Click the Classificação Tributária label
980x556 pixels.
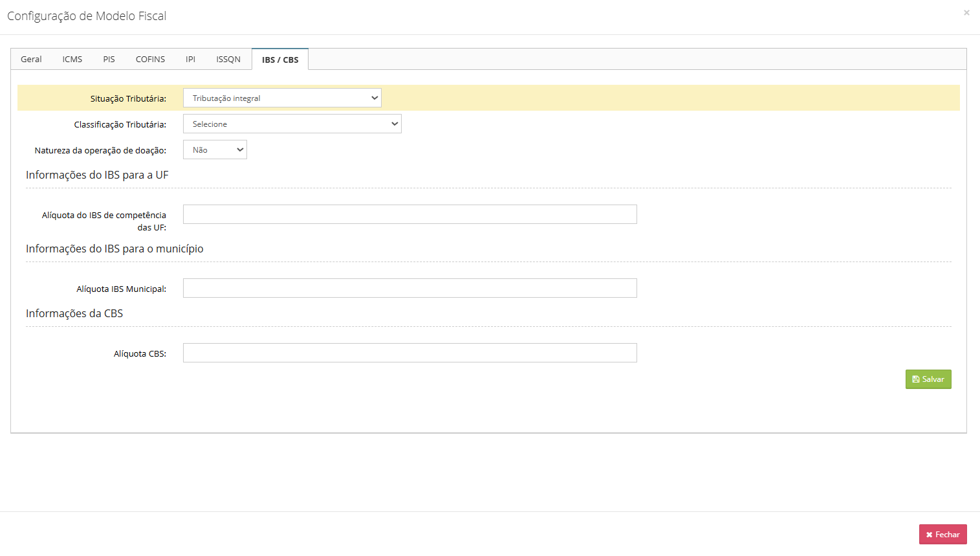[x=120, y=125]
